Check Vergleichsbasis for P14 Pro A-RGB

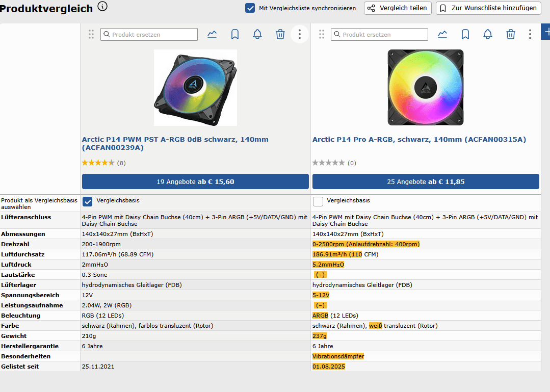click(318, 202)
